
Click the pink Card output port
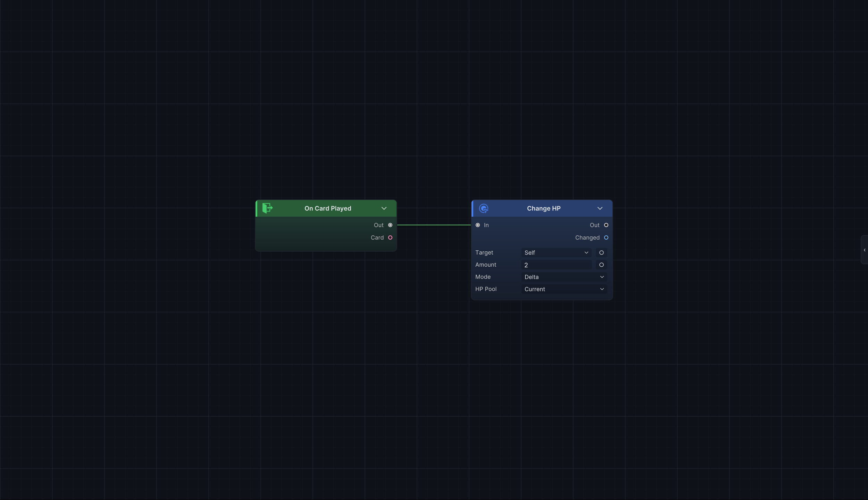(390, 237)
